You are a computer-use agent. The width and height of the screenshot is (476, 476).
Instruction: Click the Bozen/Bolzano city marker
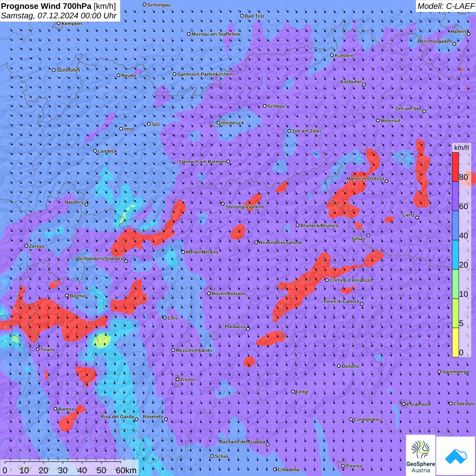(209, 293)
